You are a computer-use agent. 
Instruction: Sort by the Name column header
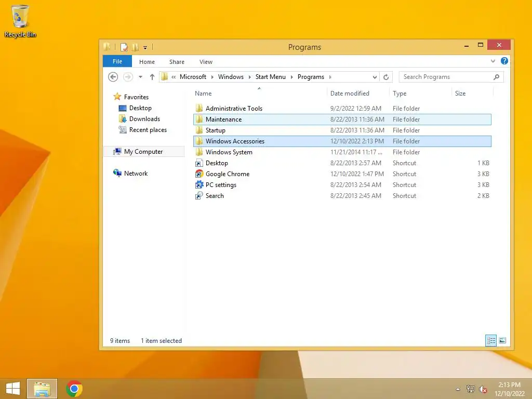(203, 94)
